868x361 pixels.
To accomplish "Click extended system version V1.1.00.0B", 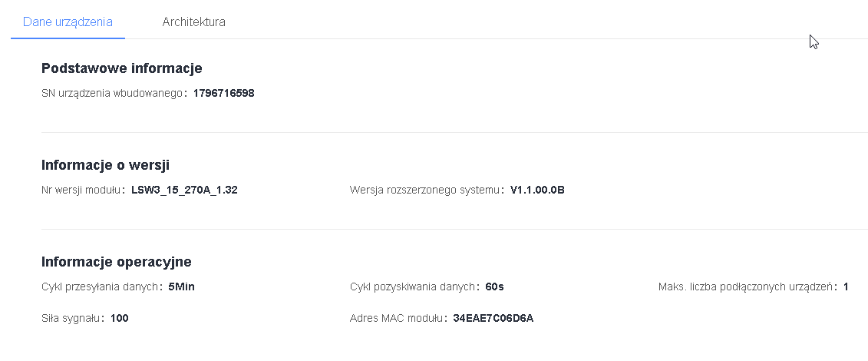I will click(x=537, y=190).
